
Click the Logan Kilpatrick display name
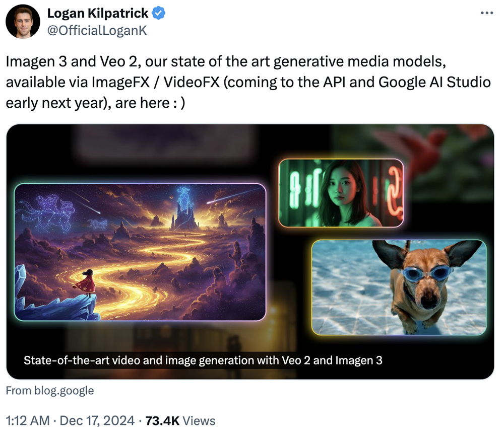coord(98,13)
